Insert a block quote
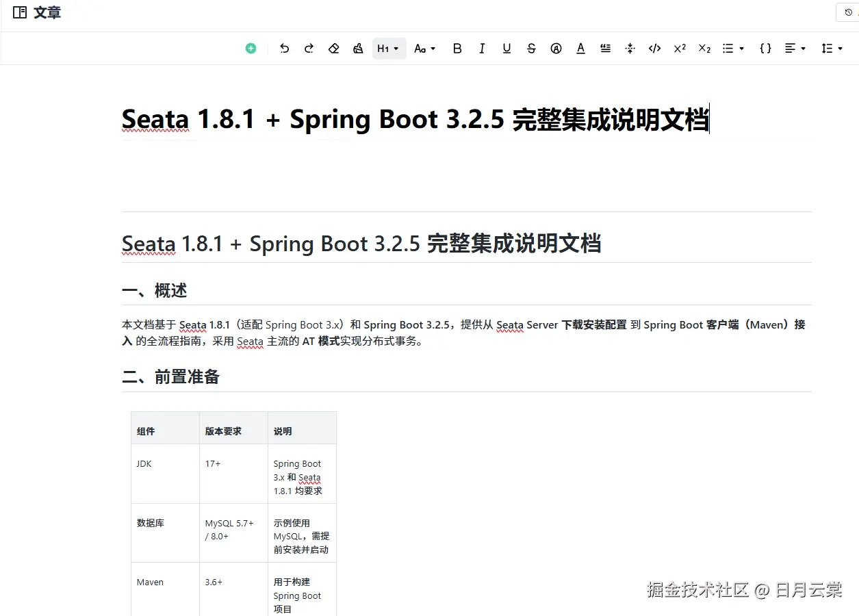859x616 pixels. [x=605, y=49]
